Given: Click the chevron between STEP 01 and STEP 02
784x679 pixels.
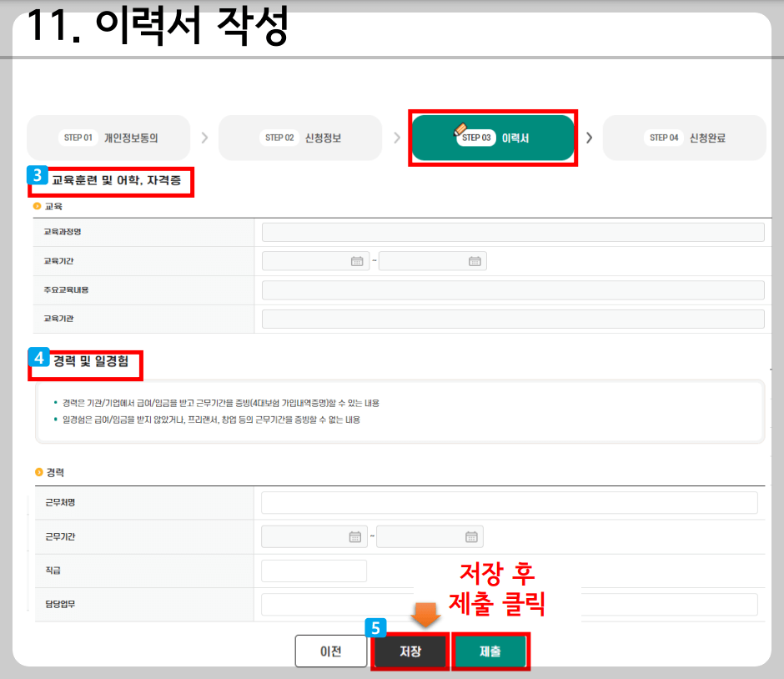Looking at the screenshot, I should [204, 138].
